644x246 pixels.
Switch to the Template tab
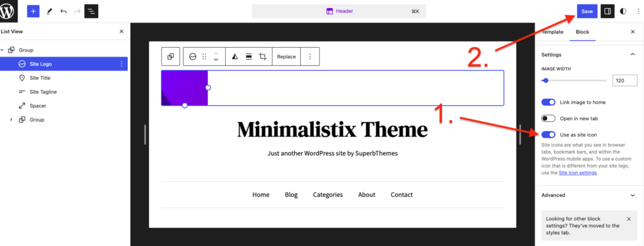click(552, 31)
